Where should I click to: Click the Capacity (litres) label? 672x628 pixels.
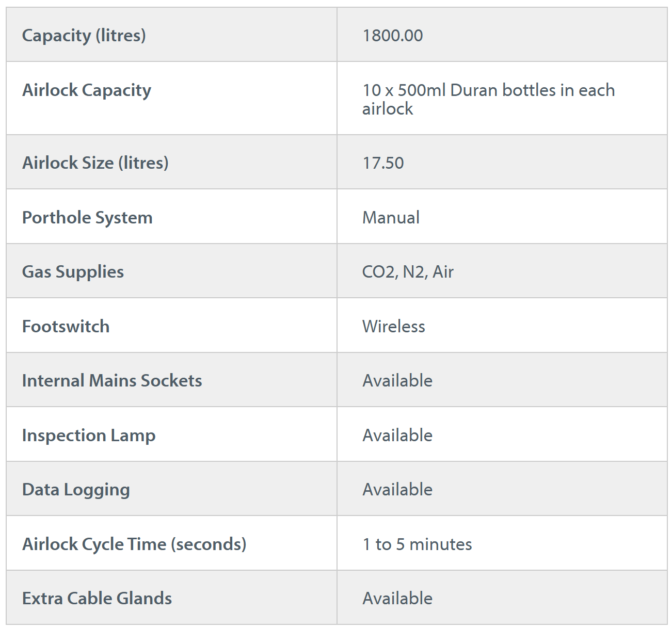84,36
